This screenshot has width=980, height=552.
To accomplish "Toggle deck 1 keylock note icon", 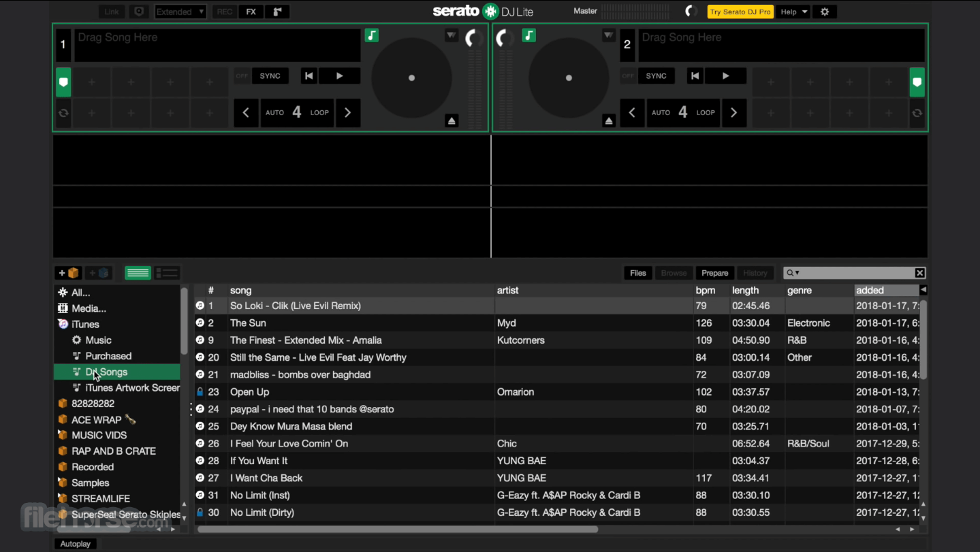I will pyautogui.click(x=371, y=35).
